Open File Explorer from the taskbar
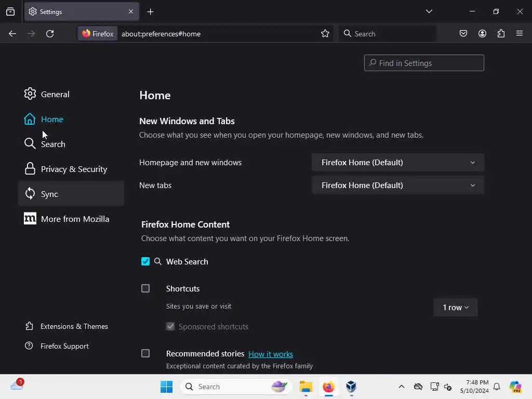532x399 pixels. [x=305, y=387]
